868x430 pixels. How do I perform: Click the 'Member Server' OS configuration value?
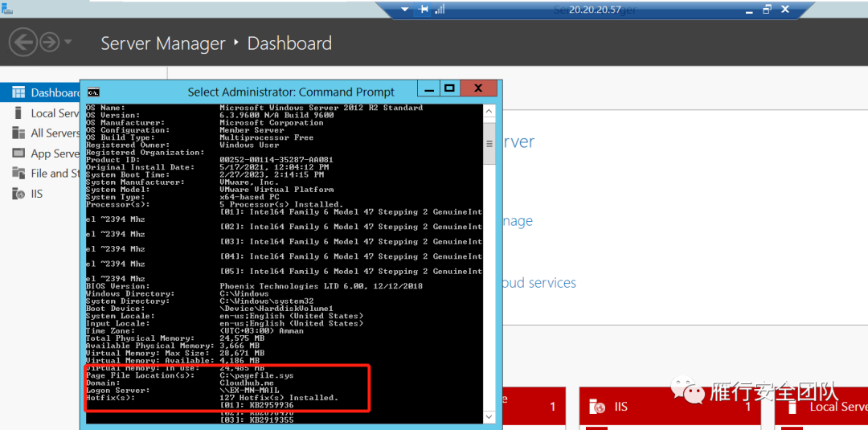(252, 130)
